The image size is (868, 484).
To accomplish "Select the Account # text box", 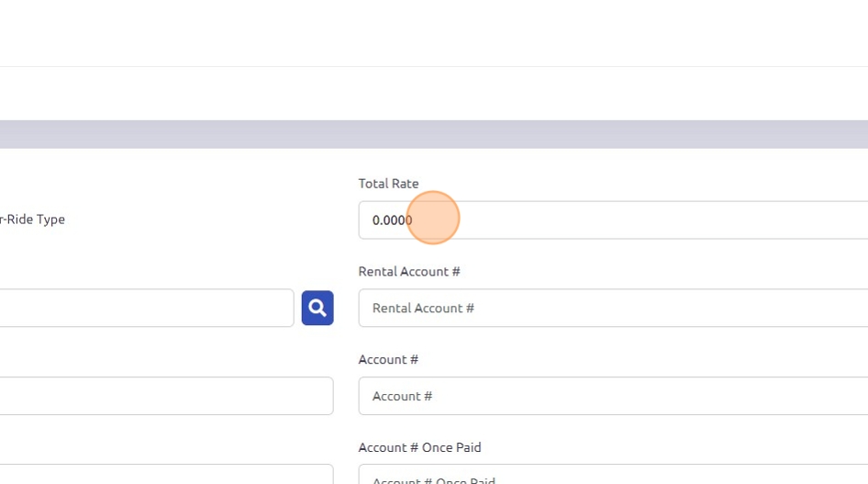I will pos(613,396).
